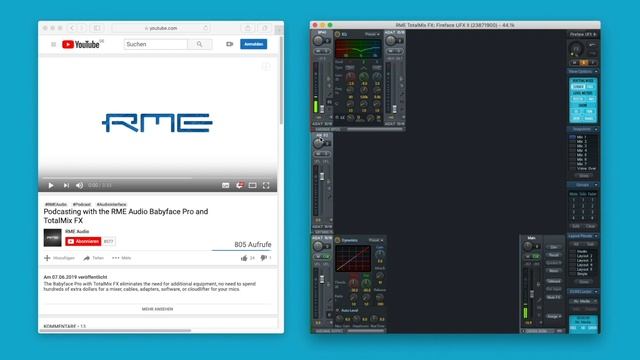Toggle Talkback in the control room section
Viewport: 640px width, 360px height.
tap(554, 281)
